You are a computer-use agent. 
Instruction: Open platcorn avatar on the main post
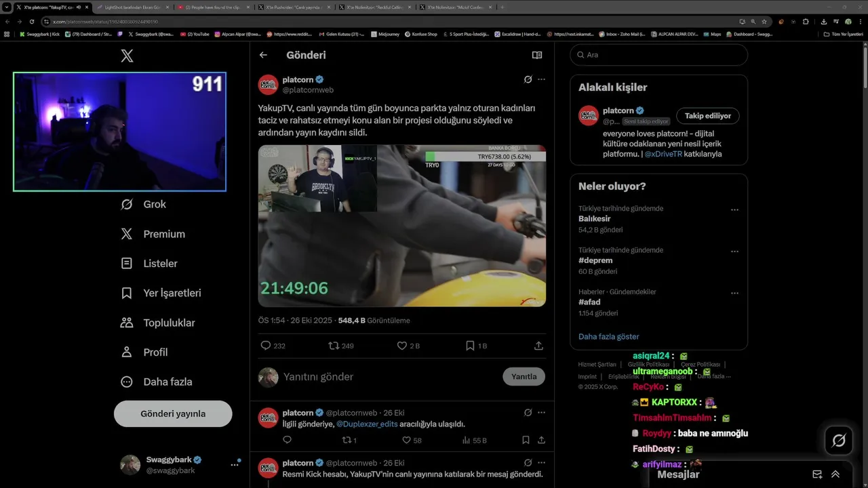click(268, 85)
